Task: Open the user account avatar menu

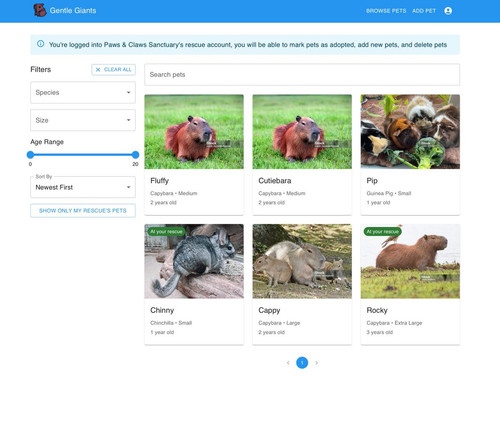Action: tap(448, 11)
